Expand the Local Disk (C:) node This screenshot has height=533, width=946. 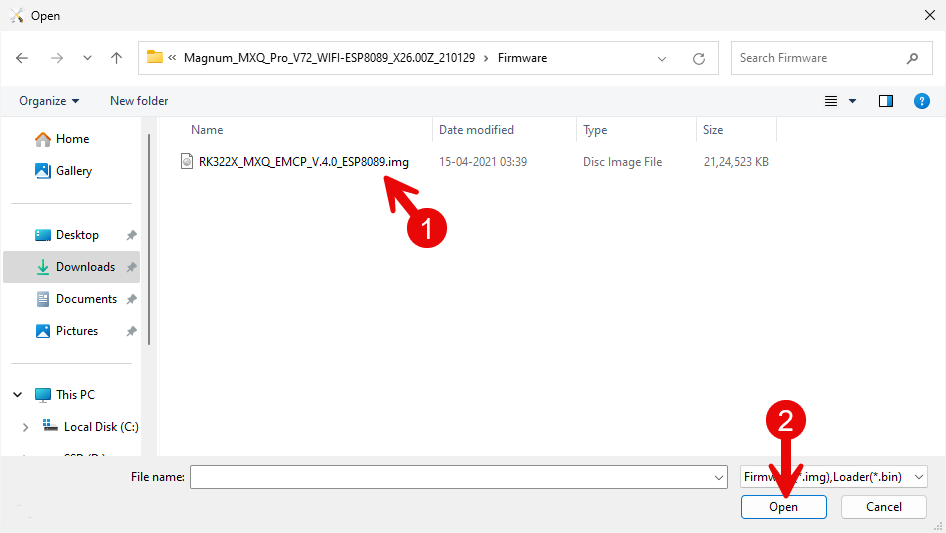pyautogui.click(x=25, y=427)
